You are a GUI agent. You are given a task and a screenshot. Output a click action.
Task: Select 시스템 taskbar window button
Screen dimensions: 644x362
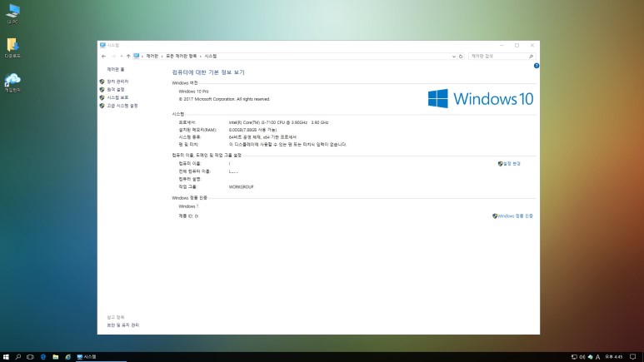101,357
